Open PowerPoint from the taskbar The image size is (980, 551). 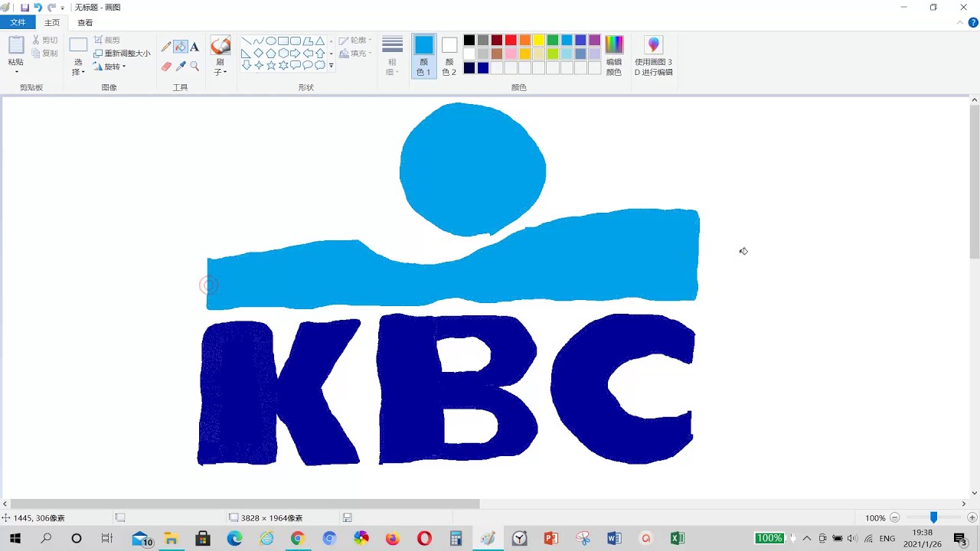point(550,539)
